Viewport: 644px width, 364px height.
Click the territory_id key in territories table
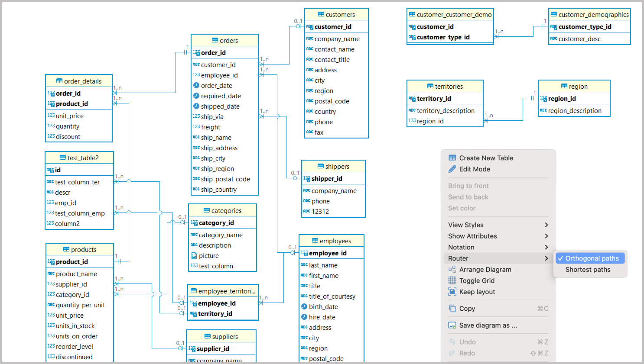[434, 99]
